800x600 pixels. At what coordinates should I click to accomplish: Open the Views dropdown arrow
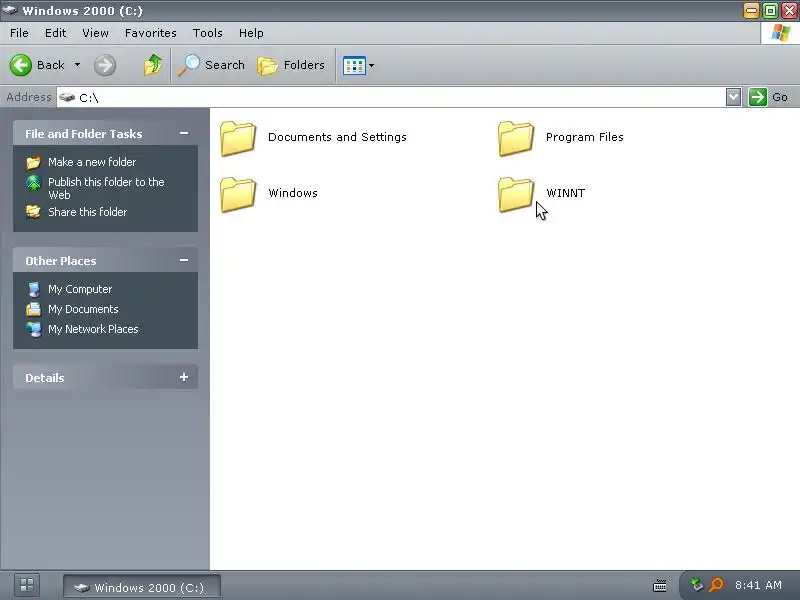tap(371, 65)
